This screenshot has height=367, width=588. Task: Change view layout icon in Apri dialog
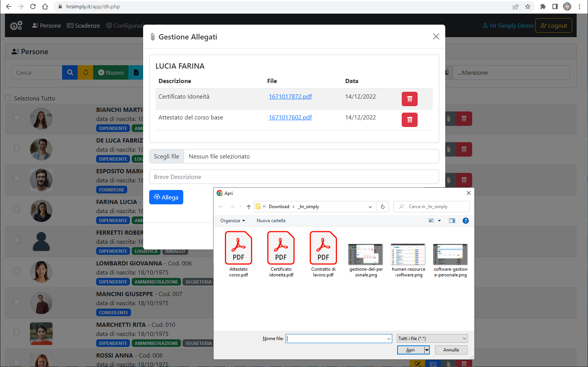point(431,221)
